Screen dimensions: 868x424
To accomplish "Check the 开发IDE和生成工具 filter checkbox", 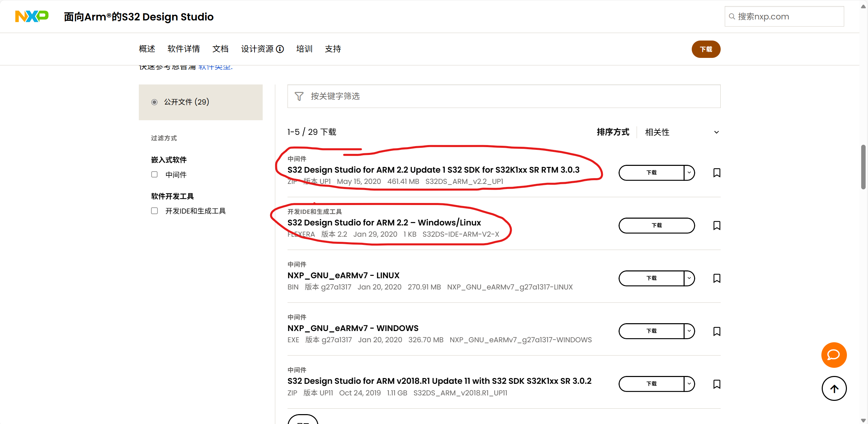I will [x=154, y=211].
